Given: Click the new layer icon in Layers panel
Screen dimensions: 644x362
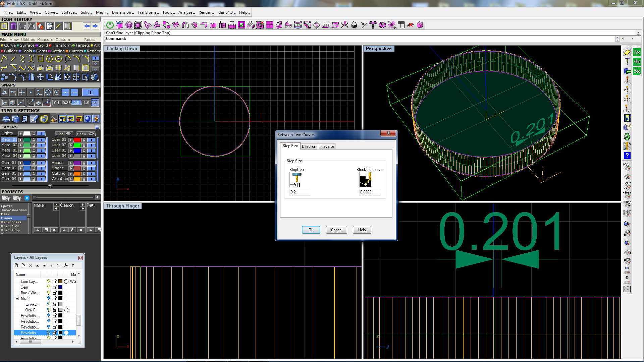Looking at the screenshot, I should tap(16, 265).
